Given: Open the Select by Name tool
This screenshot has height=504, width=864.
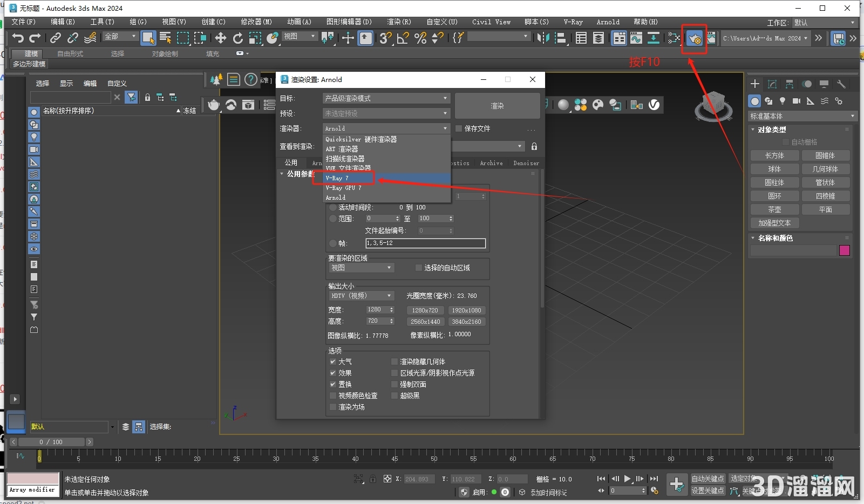Looking at the screenshot, I should pyautogui.click(x=165, y=38).
